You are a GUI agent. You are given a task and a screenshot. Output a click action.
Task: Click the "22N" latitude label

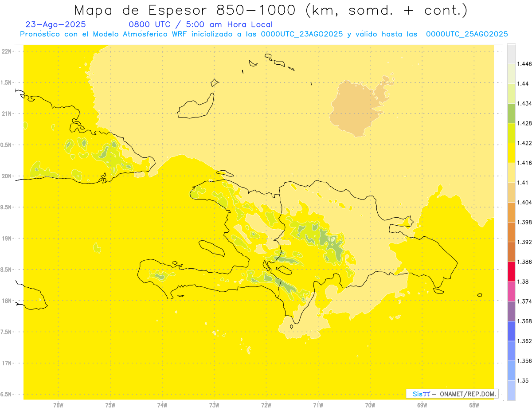(7, 51)
